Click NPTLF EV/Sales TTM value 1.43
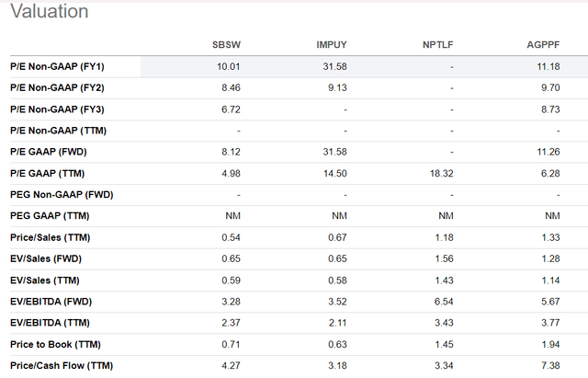This screenshot has height=378, width=588. pos(444,281)
